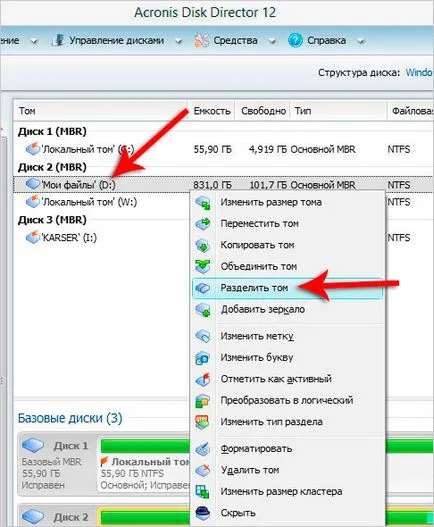Click the Change partition type icon

coord(203,422)
